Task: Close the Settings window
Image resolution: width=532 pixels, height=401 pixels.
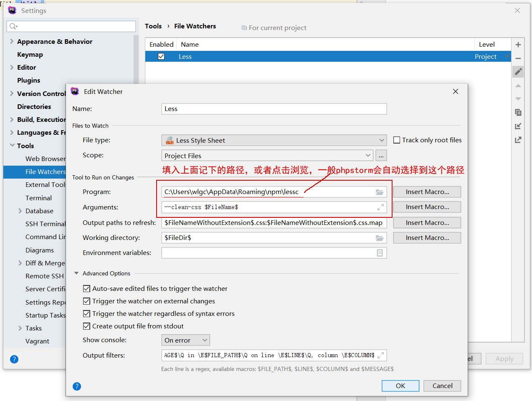Action: point(517,10)
